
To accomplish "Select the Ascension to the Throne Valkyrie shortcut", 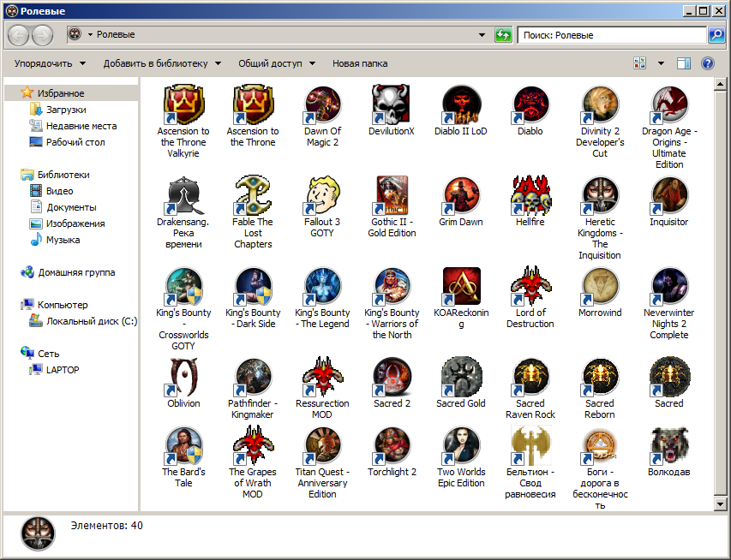I will pos(183,121).
